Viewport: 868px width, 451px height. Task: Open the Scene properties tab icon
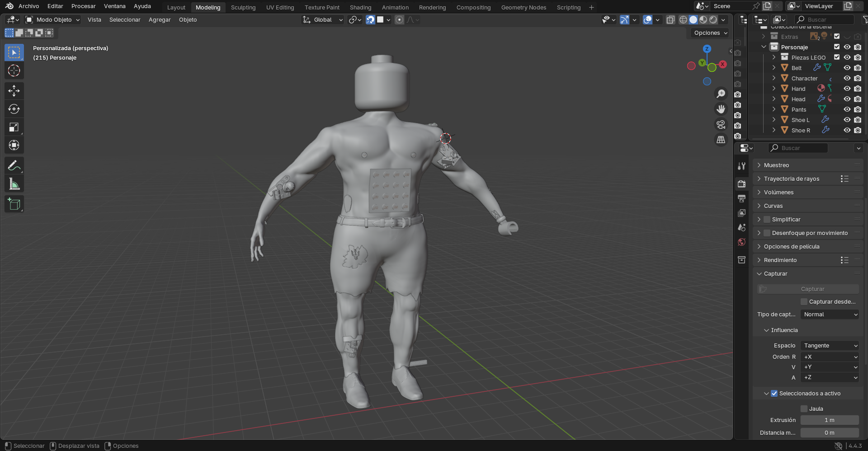point(741,227)
